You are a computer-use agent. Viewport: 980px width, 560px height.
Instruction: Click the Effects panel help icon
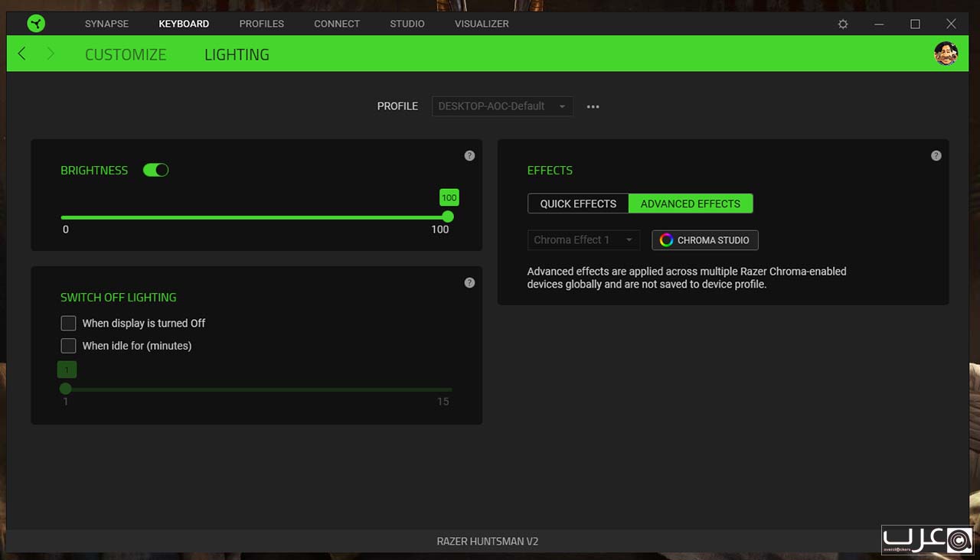tap(936, 156)
